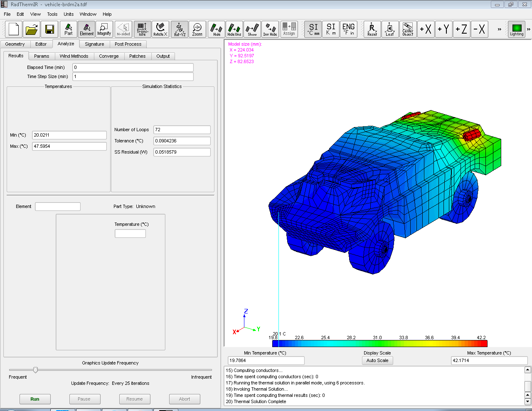Click the Hide toolbar icon
The height and width of the screenshot is (411, 532).
click(x=217, y=29)
